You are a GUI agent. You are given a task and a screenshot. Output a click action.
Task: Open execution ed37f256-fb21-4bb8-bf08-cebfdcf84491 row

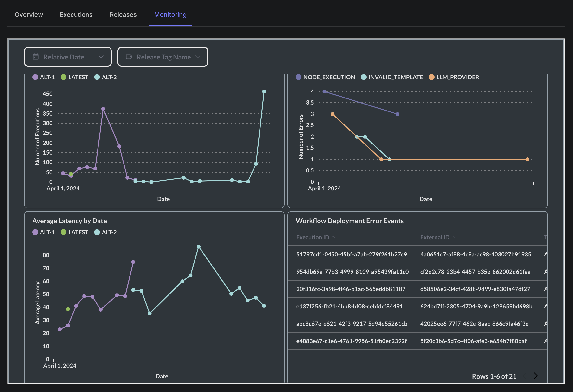tap(349, 307)
